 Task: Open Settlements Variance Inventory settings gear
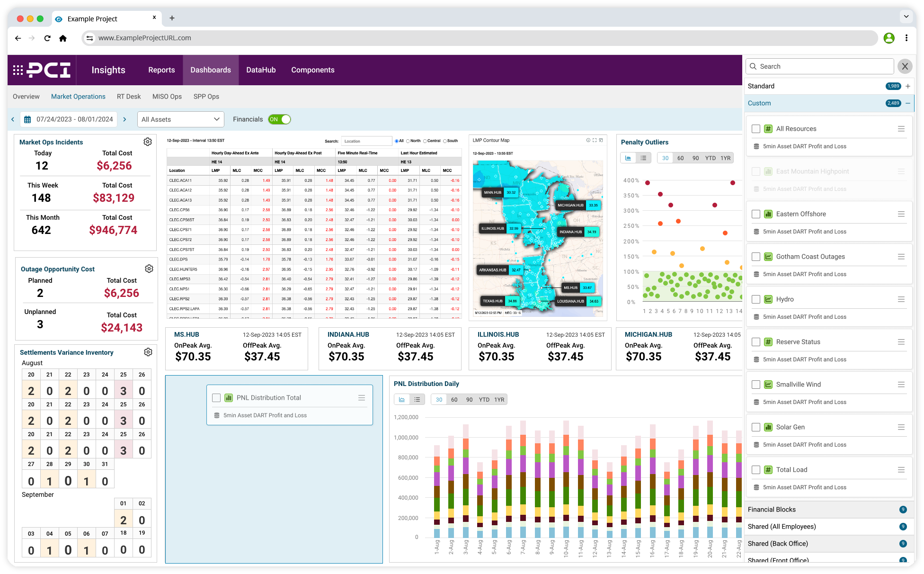pos(148,352)
